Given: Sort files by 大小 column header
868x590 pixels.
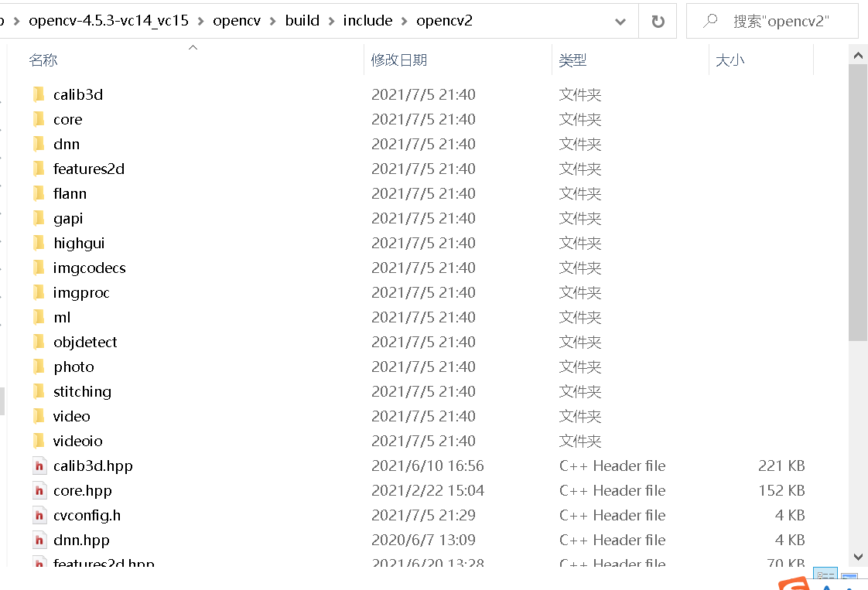Looking at the screenshot, I should pos(730,60).
